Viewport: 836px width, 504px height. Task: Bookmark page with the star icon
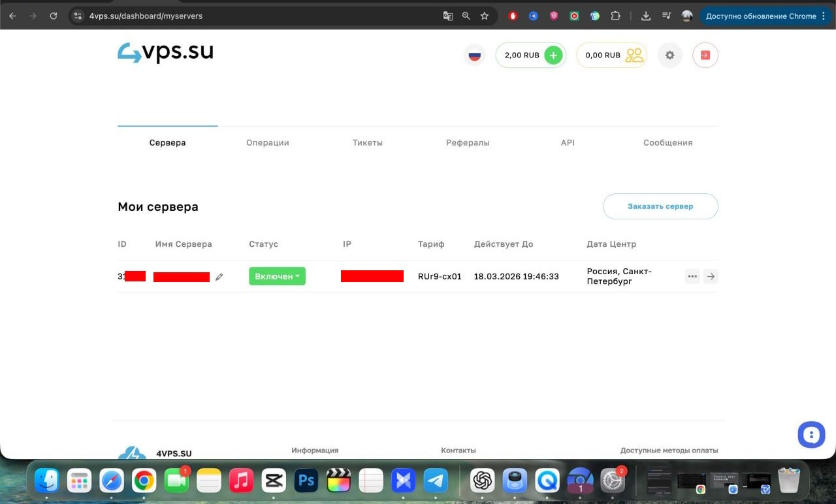(x=485, y=16)
